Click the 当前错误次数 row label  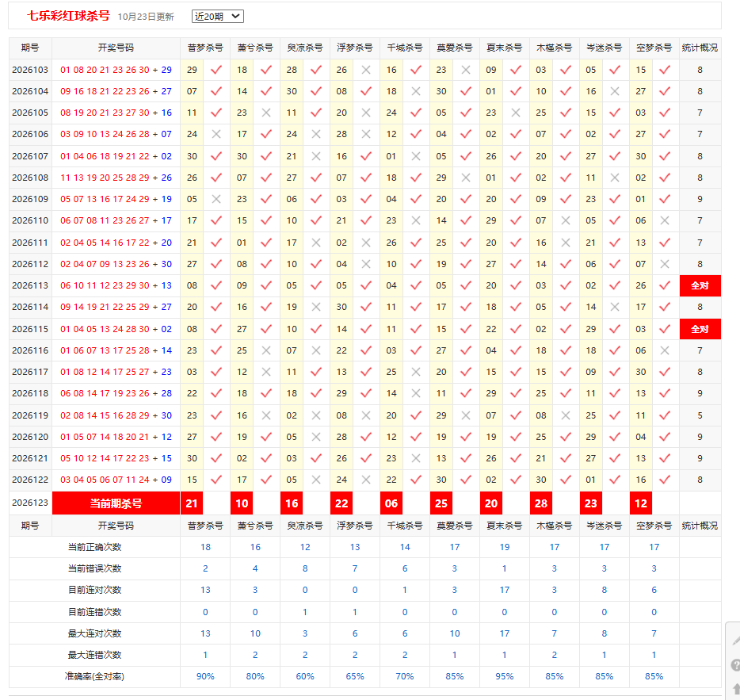pos(95,568)
